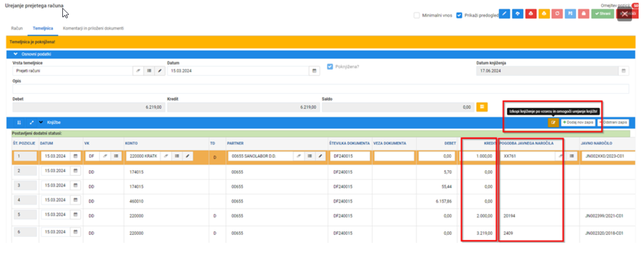Click the yellow print icon in toolbar
Screen dimensions: 644x253
[544, 13]
